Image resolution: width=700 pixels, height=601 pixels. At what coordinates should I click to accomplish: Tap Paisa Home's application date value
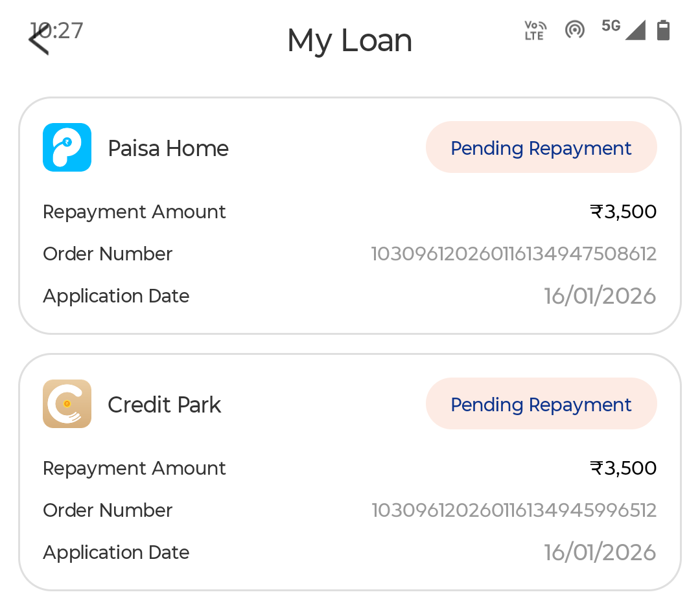600,296
